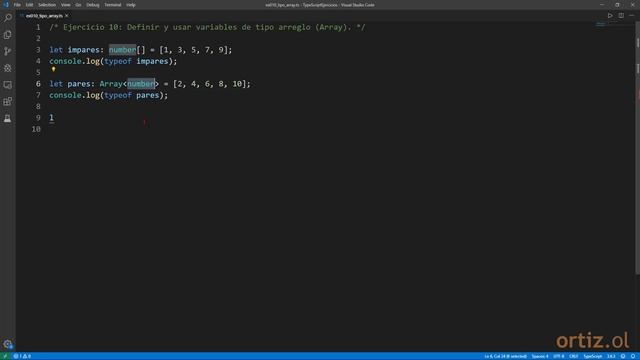Image resolution: width=640 pixels, height=360 pixels.
Task: Click line number 6 in gutter
Action: [x=38, y=84]
